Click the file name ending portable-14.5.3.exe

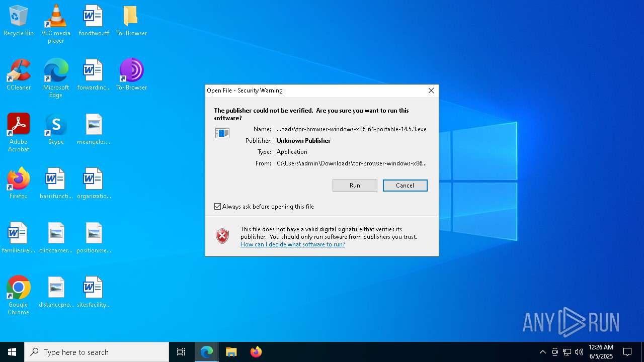[x=352, y=129]
